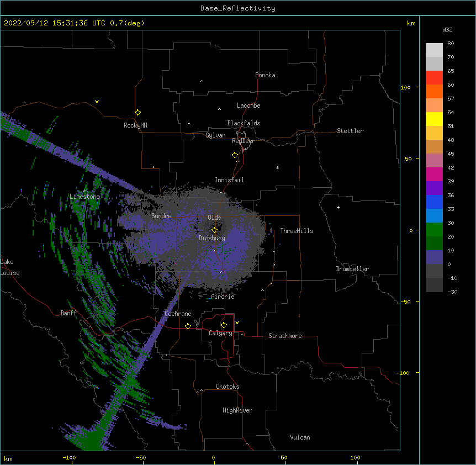Click the dBZ legend heading

pos(447,29)
